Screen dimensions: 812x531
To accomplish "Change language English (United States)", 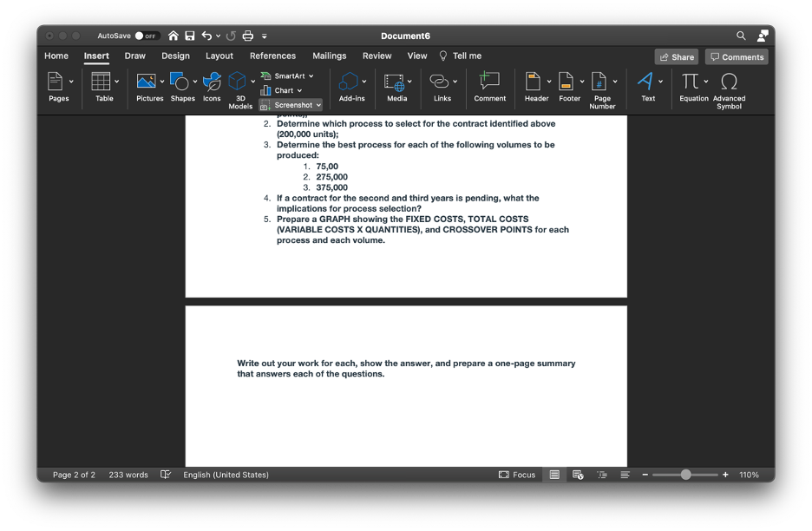I will tap(226, 475).
